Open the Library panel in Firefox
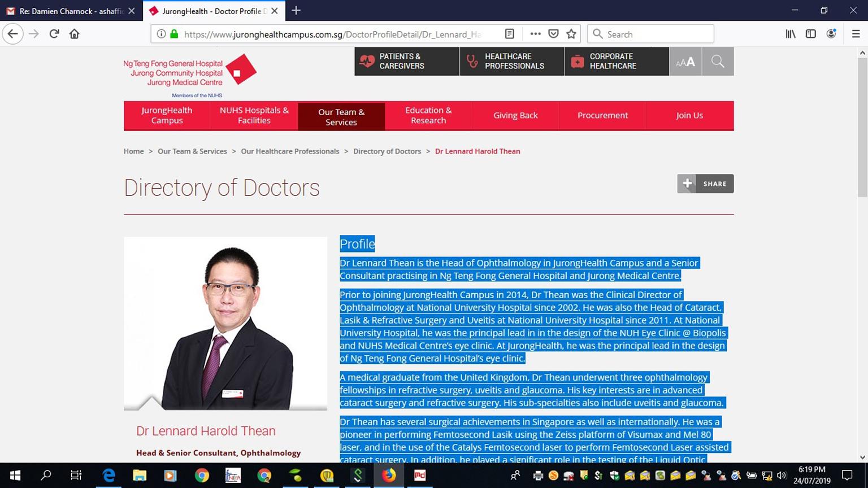The width and height of the screenshot is (868, 488). point(789,33)
